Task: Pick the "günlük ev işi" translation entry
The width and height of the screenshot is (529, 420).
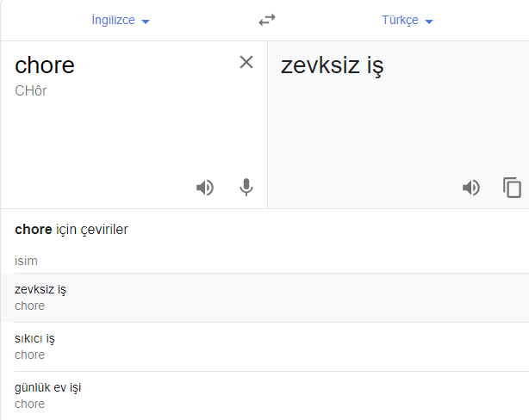Action: [x=48, y=387]
